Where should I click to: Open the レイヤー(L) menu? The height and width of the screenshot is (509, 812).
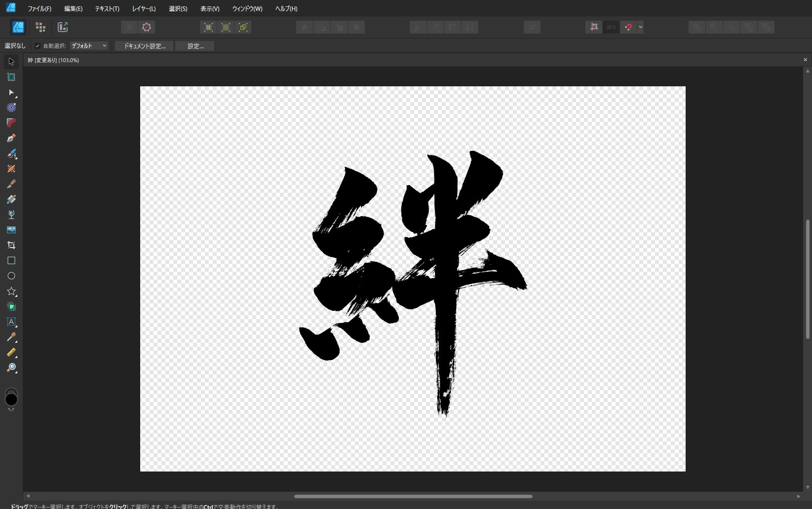(x=144, y=8)
